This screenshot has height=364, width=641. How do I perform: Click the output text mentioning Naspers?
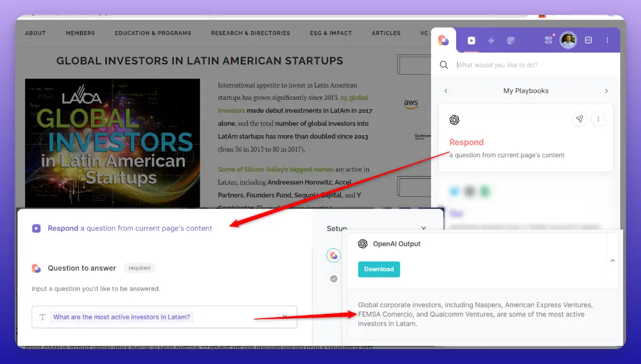click(475, 314)
